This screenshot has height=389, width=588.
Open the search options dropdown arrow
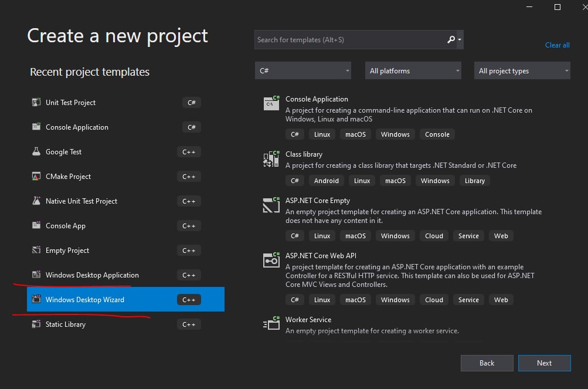(460, 39)
